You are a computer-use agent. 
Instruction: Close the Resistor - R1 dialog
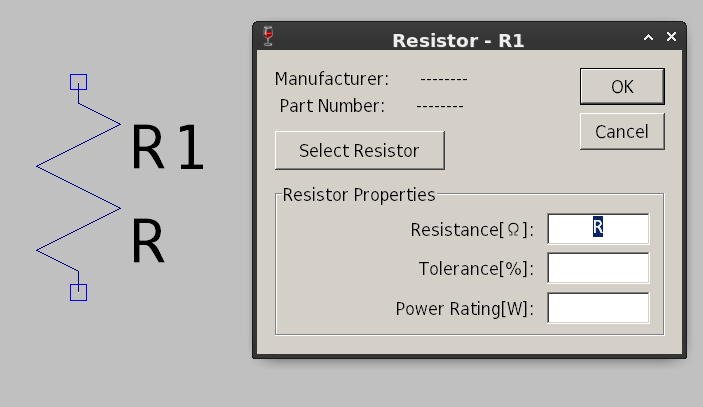tap(671, 37)
